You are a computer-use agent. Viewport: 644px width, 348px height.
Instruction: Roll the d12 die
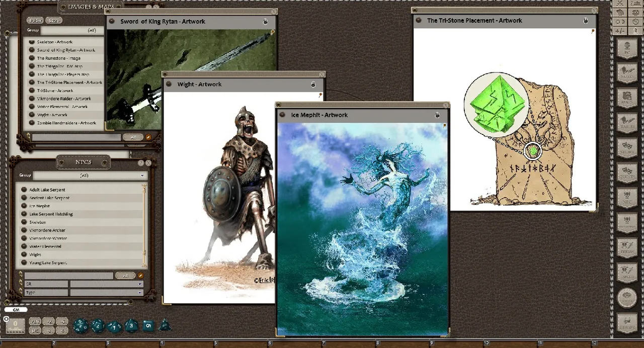click(98, 326)
